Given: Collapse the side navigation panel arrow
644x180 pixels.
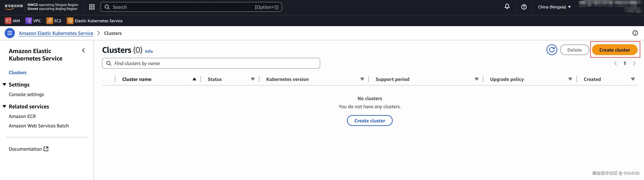Looking at the screenshot, I should (x=83, y=51).
